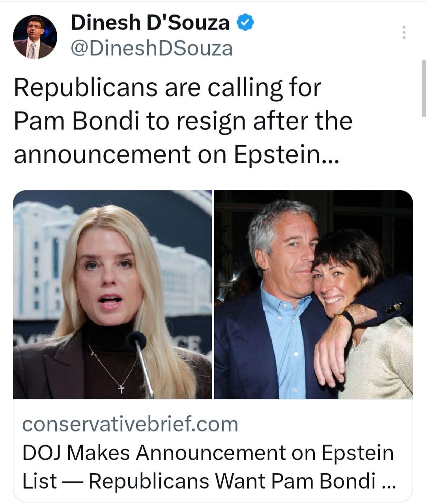The height and width of the screenshot is (504, 426).
Task: Open the three-dot more options menu
Action: pos(404,32)
